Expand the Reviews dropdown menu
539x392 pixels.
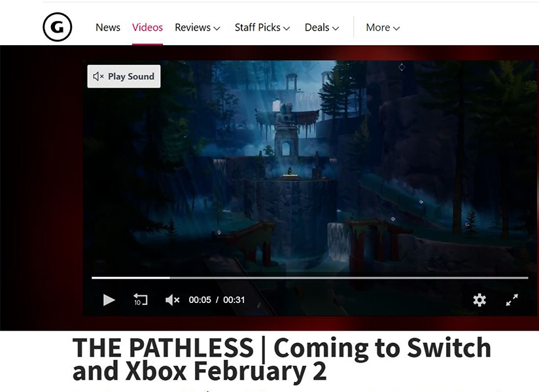pos(198,27)
